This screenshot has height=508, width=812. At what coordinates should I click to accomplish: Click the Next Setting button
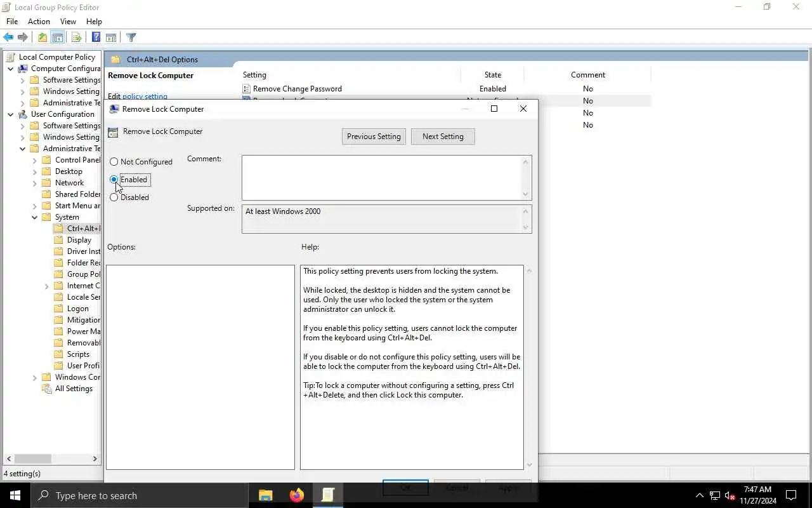click(x=443, y=137)
